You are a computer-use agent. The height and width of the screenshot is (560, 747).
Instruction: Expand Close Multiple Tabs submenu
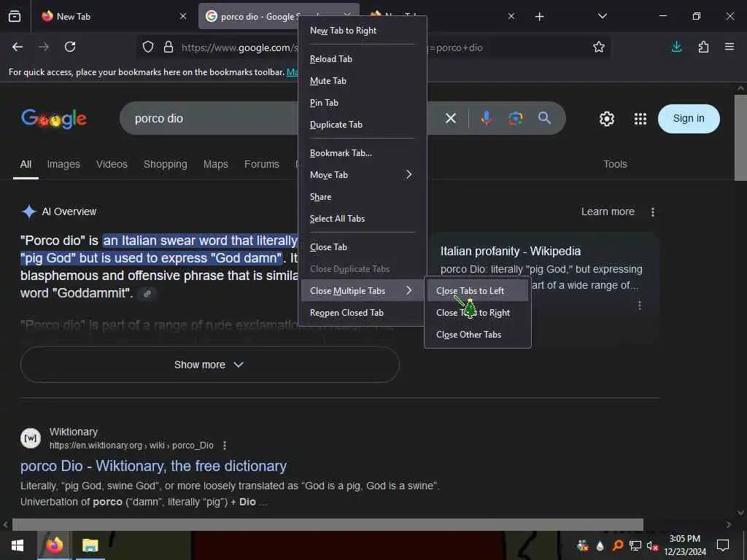[x=362, y=290]
